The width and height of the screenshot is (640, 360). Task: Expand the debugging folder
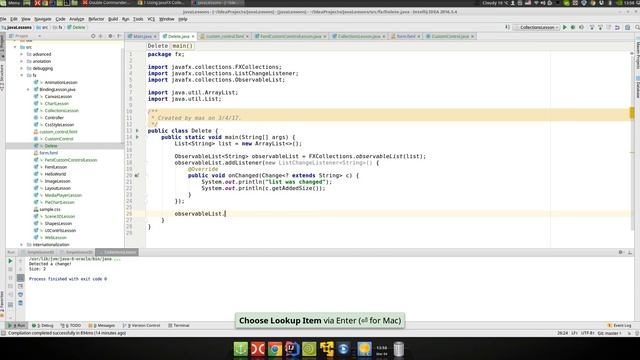click(x=22, y=69)
